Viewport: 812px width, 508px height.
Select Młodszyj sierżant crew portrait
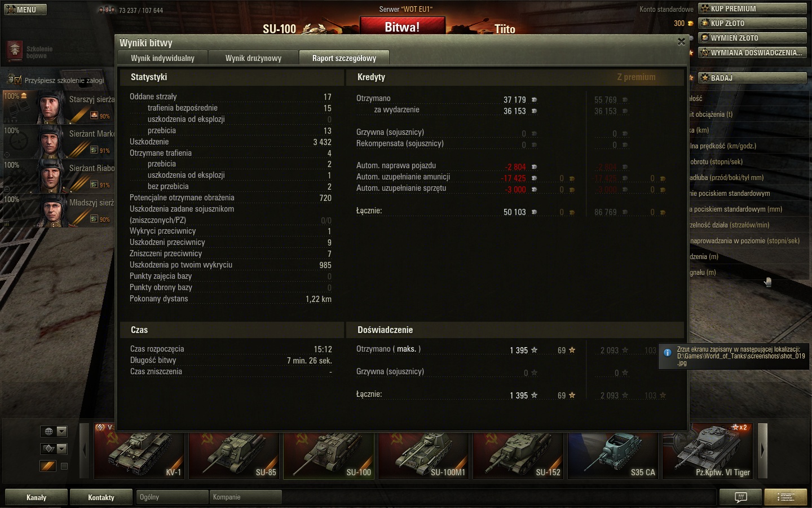pyautogui.click(x=51, y=210)
